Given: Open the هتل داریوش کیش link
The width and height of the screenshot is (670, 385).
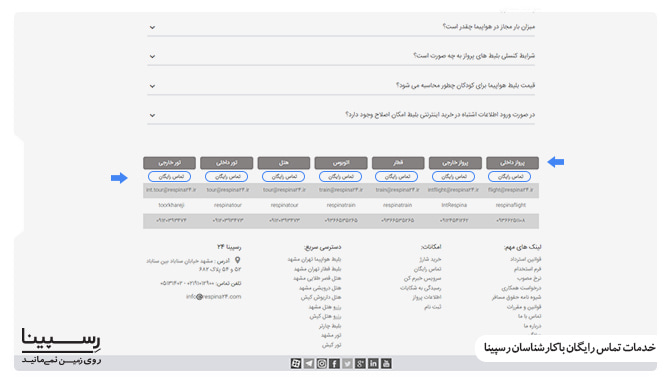Looking at the screenshot, I should 321,297.
